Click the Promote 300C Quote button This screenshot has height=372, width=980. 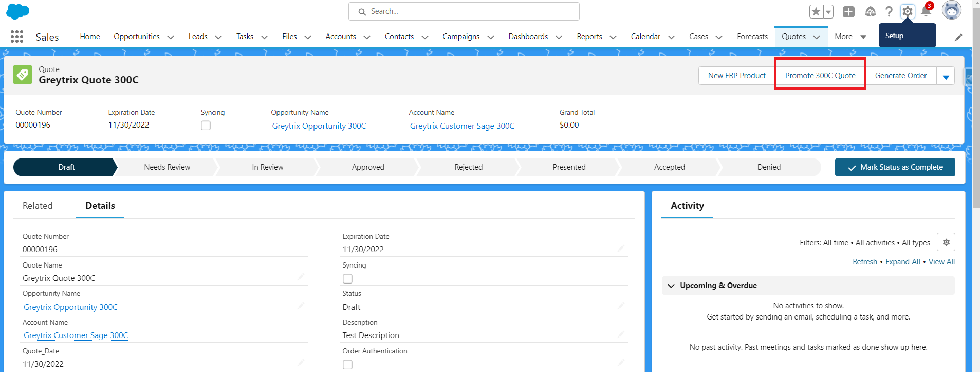[820, 76]
